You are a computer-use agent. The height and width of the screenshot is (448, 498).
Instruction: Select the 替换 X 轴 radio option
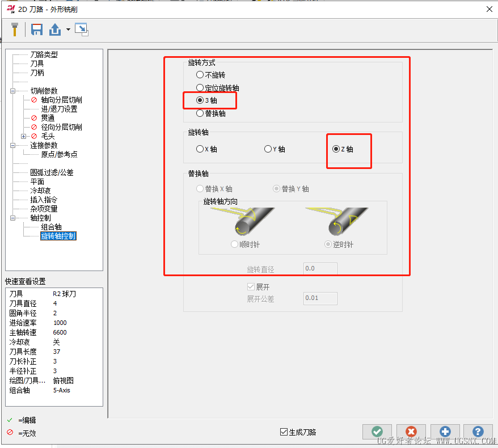(214, 189)
